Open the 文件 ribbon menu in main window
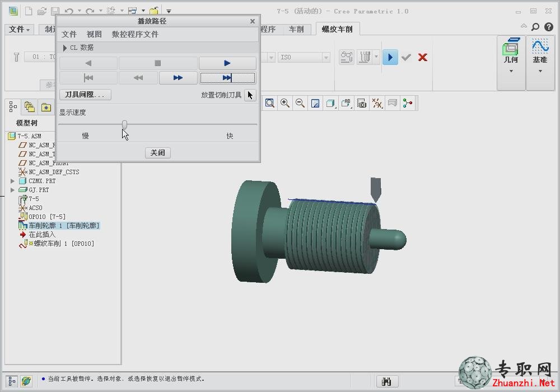560x392 pixels. point(19,29)
